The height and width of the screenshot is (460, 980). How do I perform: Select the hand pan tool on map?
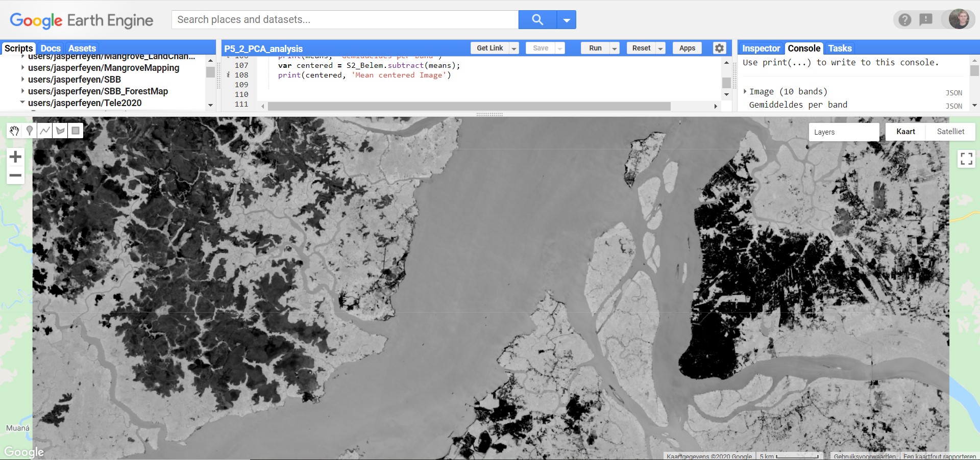pos(14,131)
